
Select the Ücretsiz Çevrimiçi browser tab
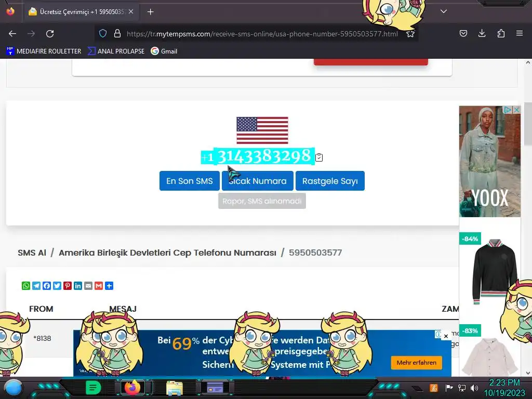[x=81, y=12]
